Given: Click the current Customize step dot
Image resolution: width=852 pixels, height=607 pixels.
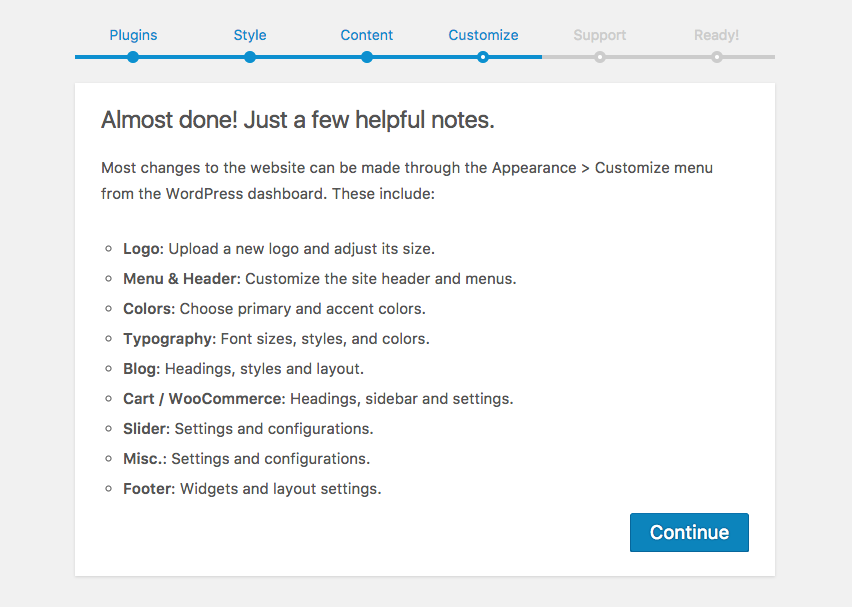Looking at the screenshot, I should (483, 57).
